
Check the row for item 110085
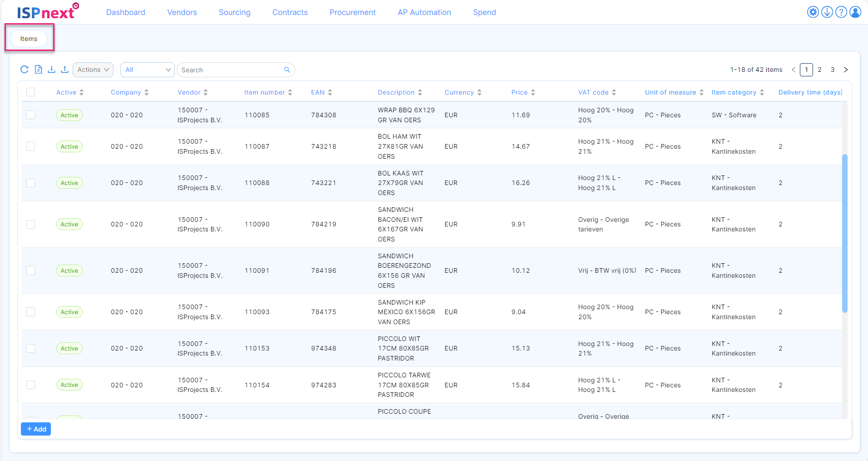coord(31,115)
